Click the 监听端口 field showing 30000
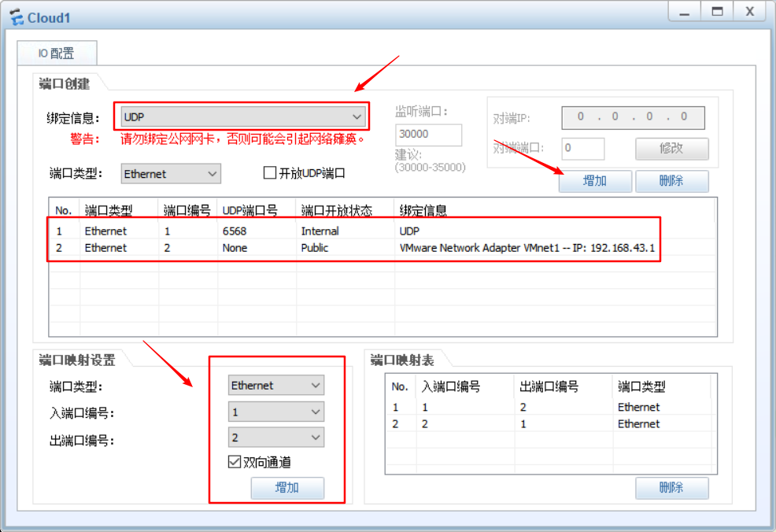776x532 pixels. 429,135
